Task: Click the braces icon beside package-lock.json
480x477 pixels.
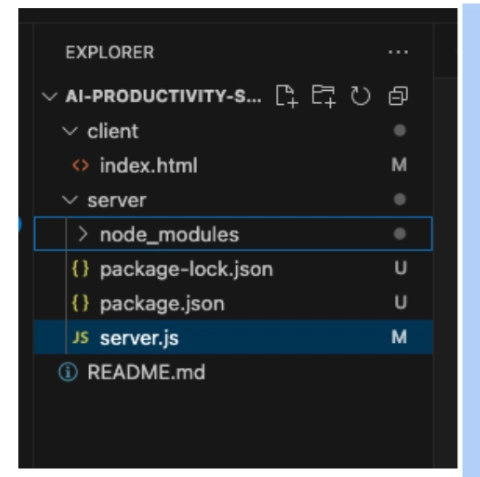Action: [x=80, y=269]
